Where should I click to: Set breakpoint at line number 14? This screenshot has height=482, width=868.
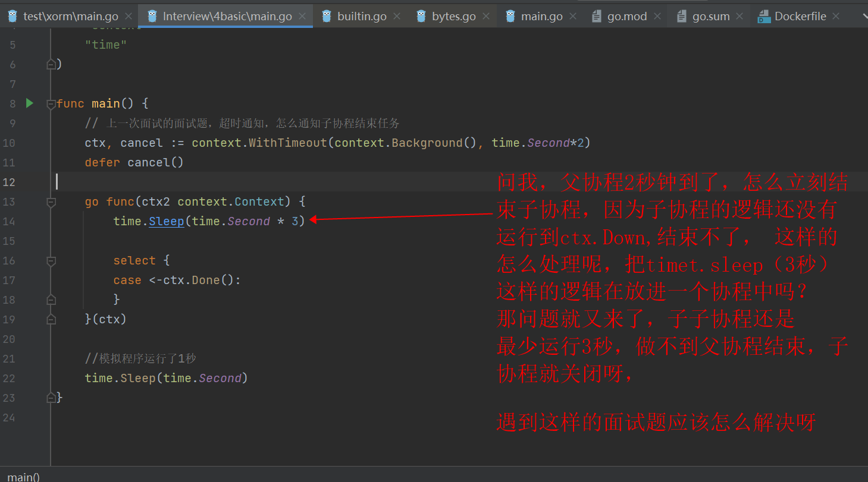pyautogui.click(x=9, y=222)
